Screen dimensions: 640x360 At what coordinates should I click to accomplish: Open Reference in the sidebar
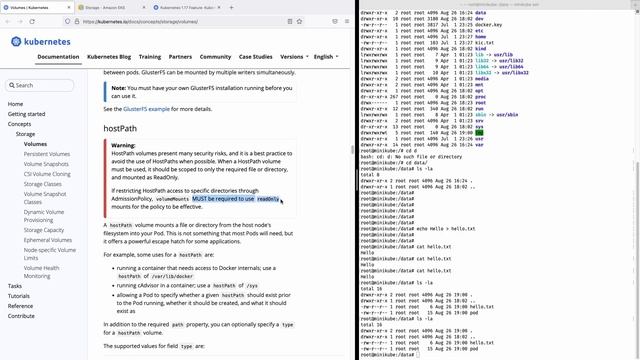click(x=20, y=306)
